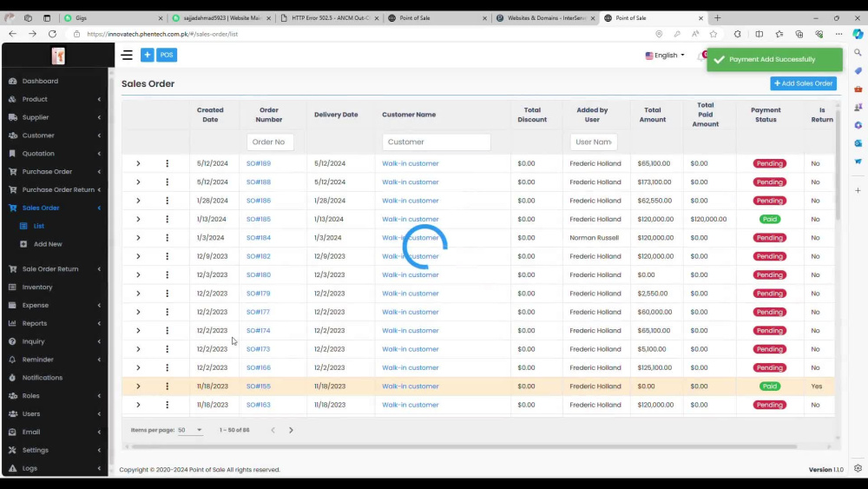Open Walk-in customer link for SO#179
Viewport: 868px width, 489px height.
pos(411,294)
